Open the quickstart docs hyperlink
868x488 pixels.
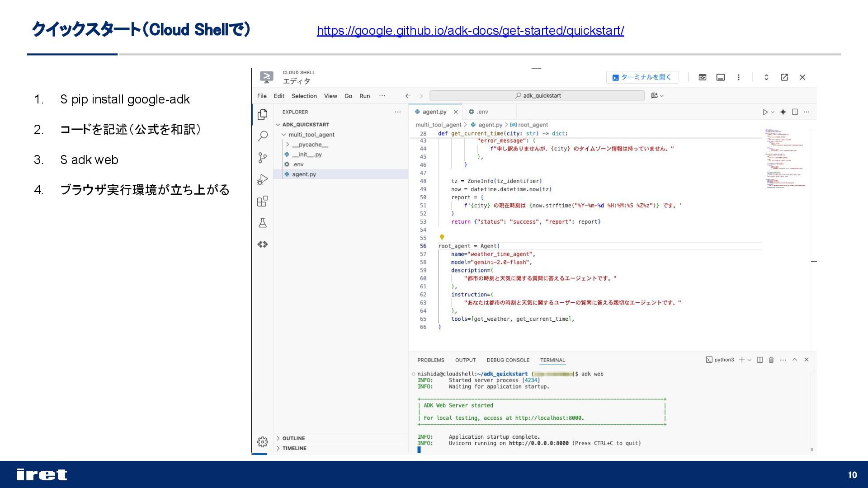click(470, 30)
